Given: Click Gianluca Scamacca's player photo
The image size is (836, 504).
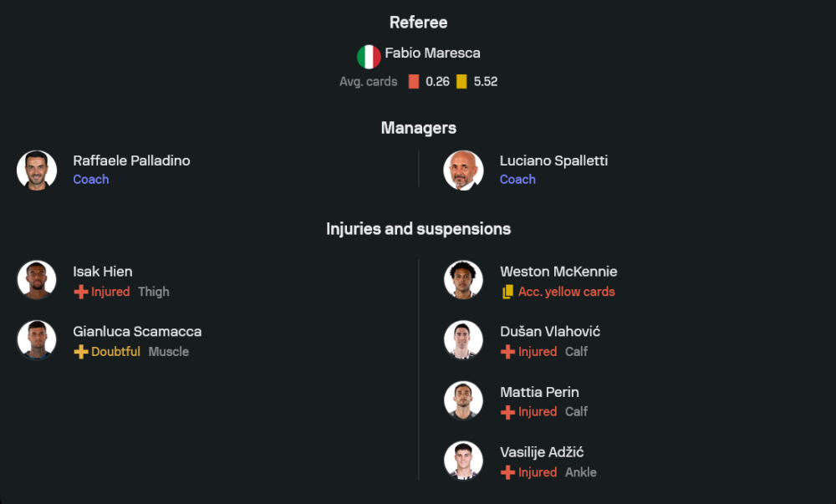Looking at the screenshot, I should (37, 340).
